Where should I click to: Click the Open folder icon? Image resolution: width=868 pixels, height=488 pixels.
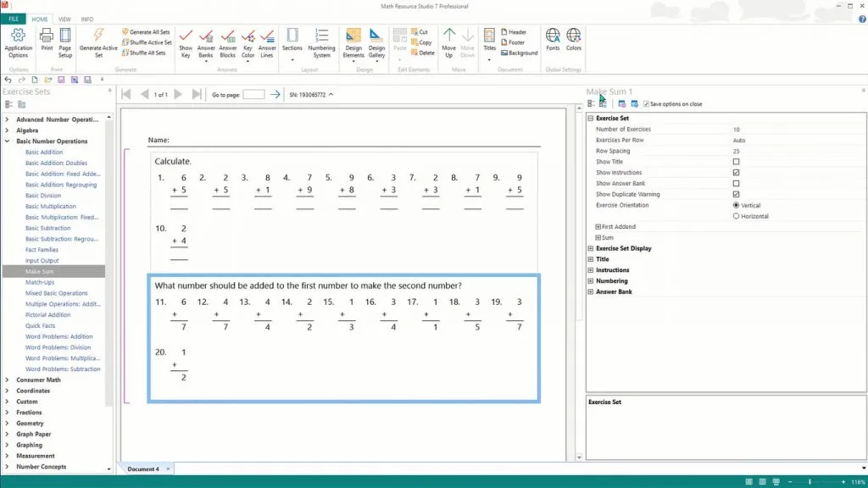(x=47, y=80)
